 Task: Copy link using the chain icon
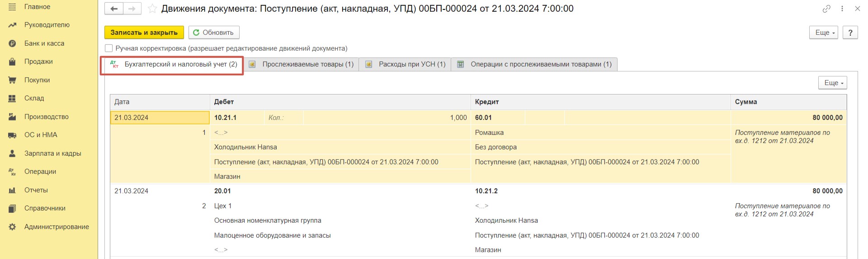tap(826, 9)
